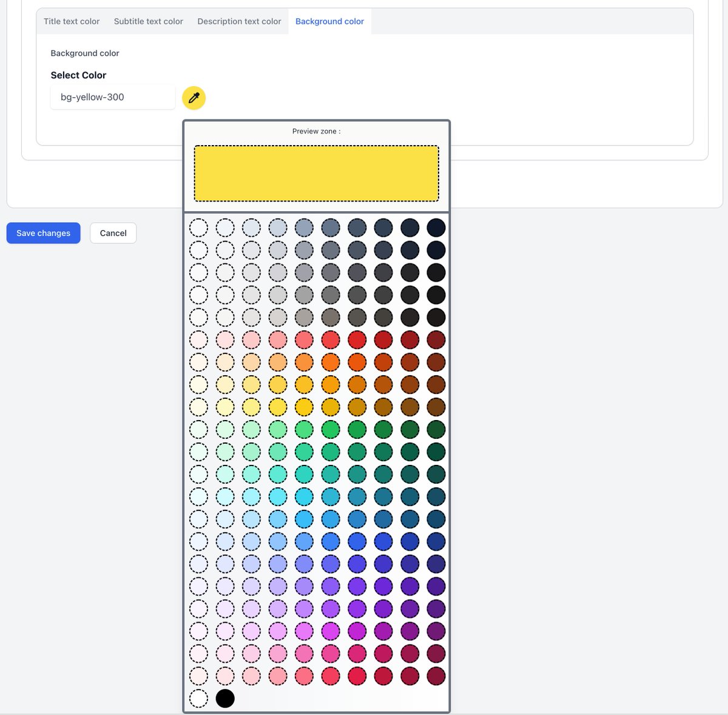The height and width of the screenshot is (715, 728).
Task: Click the "Select Color" heading
Action: click(x=78, y=75)
